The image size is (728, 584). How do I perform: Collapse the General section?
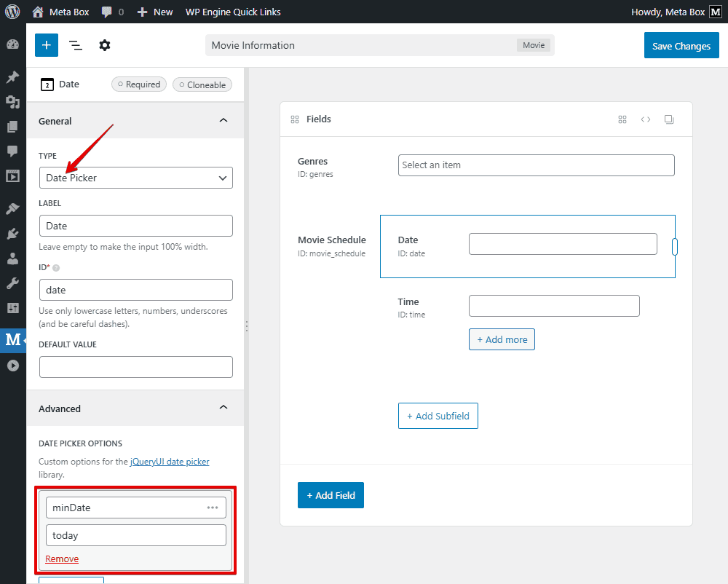point(223,121)
